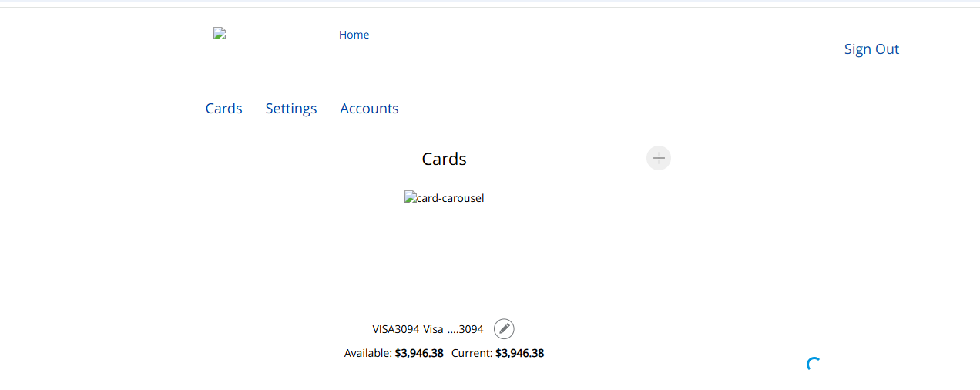Screen dimensions: 980x390
Task: Click the broken logo image near Home
Action: click(220, 33)
